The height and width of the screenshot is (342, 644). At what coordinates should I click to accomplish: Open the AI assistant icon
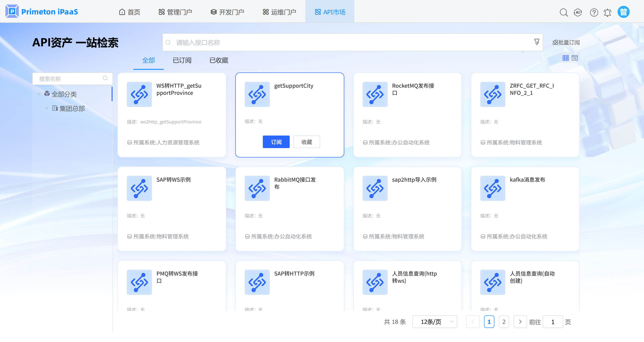[x=578, y=12]
